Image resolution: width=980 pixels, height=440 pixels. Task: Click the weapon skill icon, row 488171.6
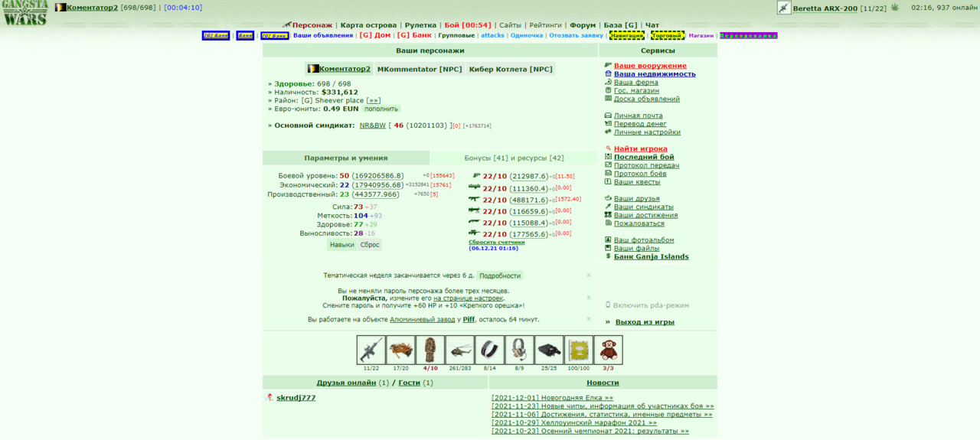coord(475,199)
